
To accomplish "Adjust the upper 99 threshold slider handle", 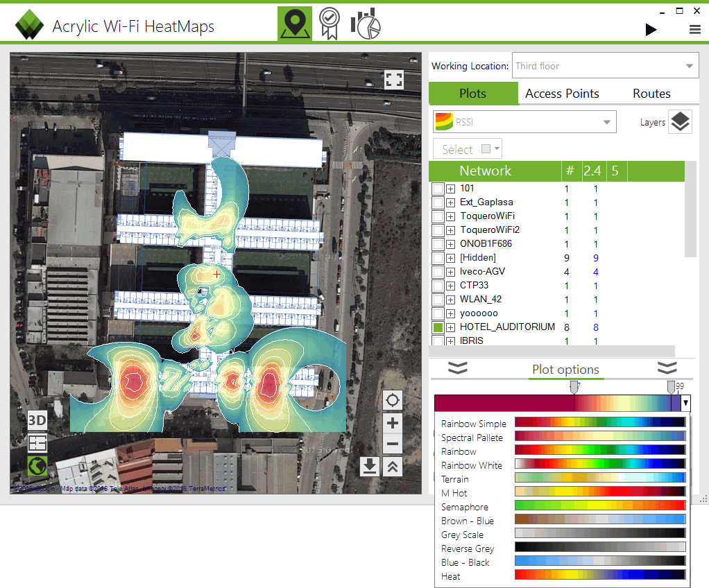I will click(671, 388).
